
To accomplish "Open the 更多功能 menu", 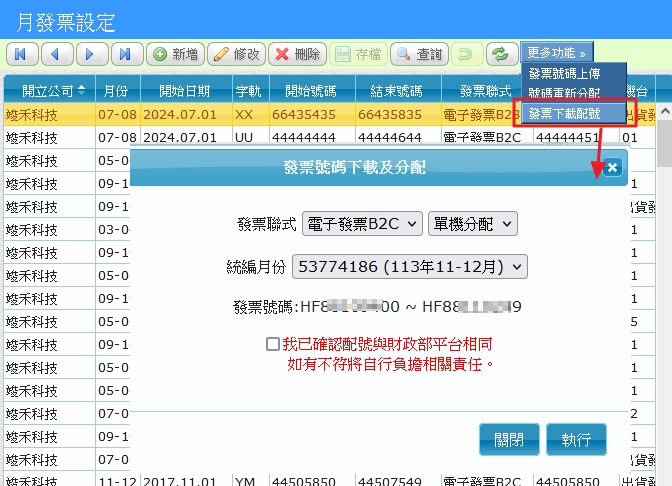I will [x=558, y=52].
